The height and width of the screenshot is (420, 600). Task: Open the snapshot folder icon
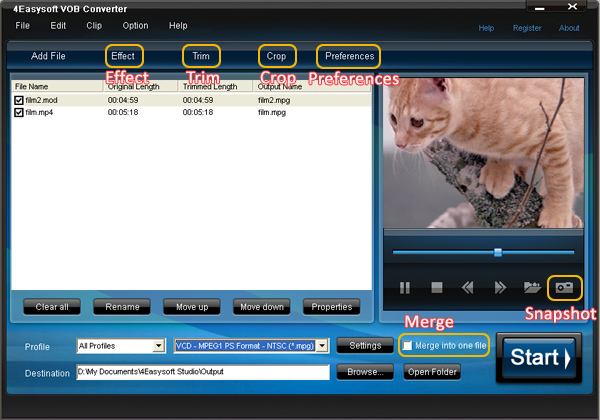click(x=532, y=287)
